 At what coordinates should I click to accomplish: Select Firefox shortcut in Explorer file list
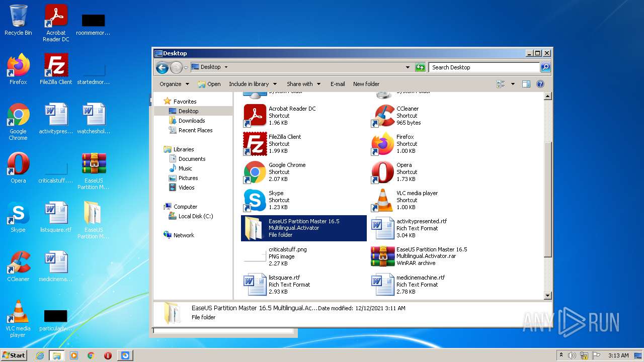[x=431, y=144]
